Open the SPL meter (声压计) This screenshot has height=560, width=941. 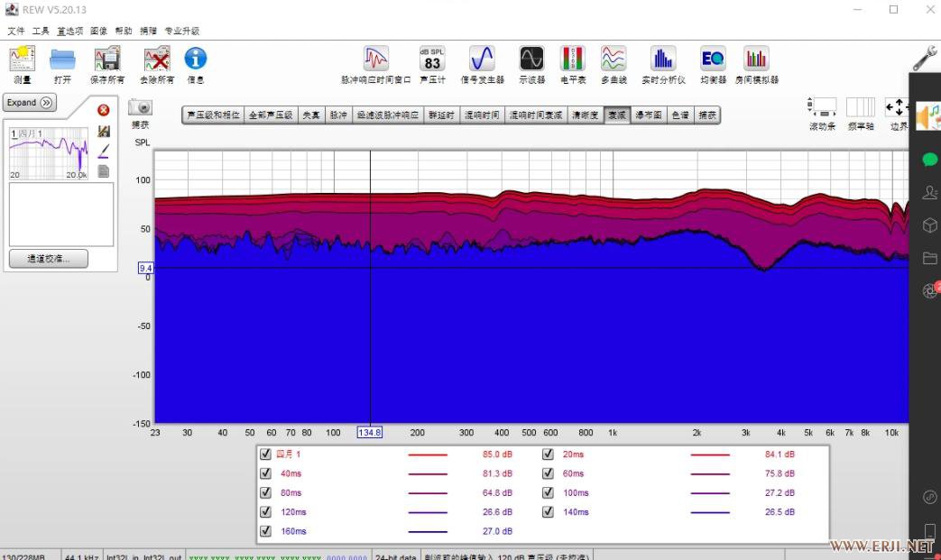pyautogui.click(x=432, y=60)
